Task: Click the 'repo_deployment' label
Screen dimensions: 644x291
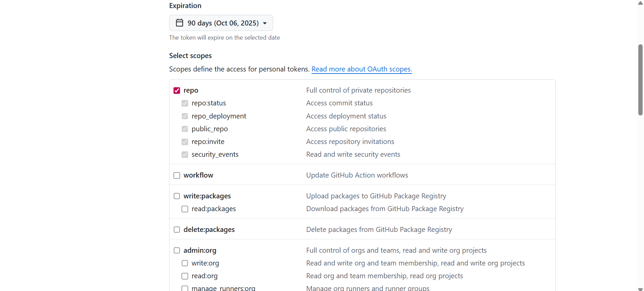Action: pyautogui.click(x=219, y=116)
